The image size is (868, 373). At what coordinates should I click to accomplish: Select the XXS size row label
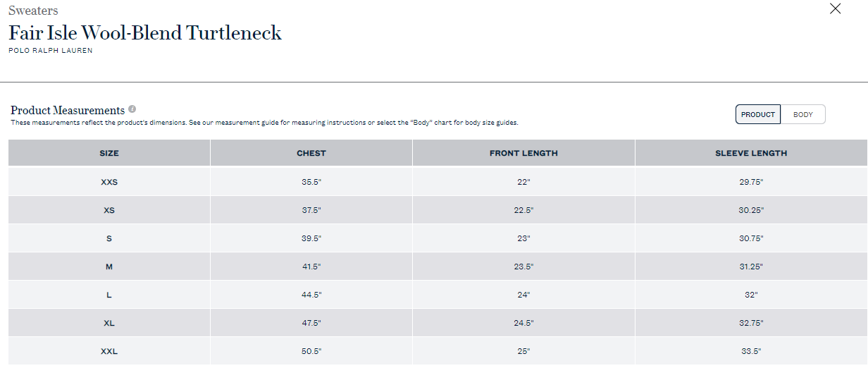click(x=109, y=182)
